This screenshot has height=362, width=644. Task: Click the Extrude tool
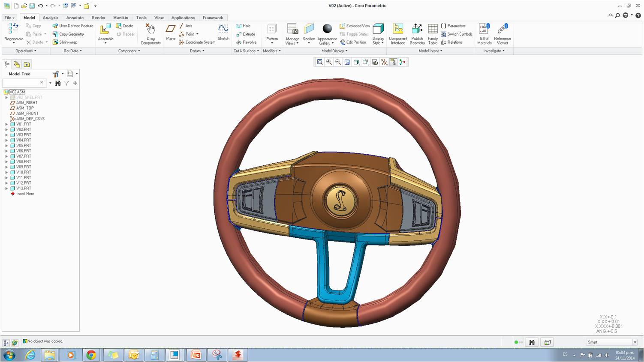coord(246,34)
